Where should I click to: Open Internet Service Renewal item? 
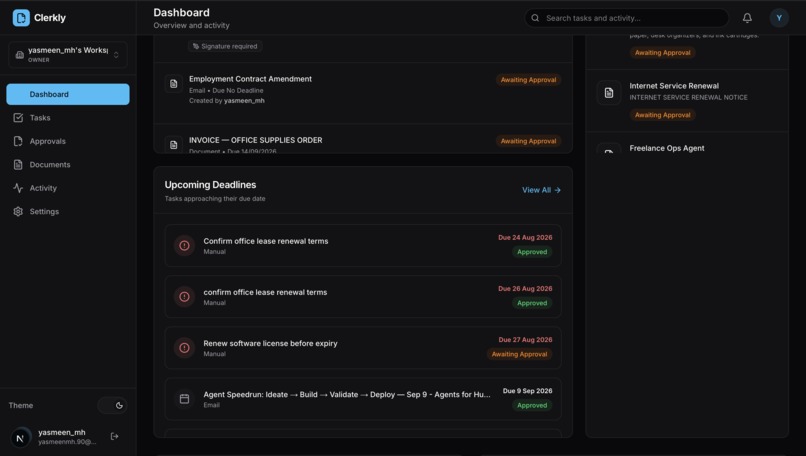click(687, 101)
